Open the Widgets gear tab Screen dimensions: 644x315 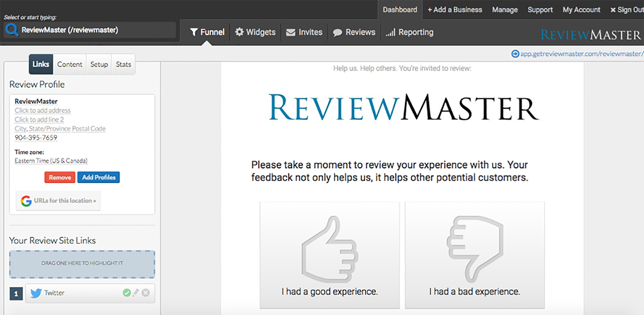pos(255,32)
